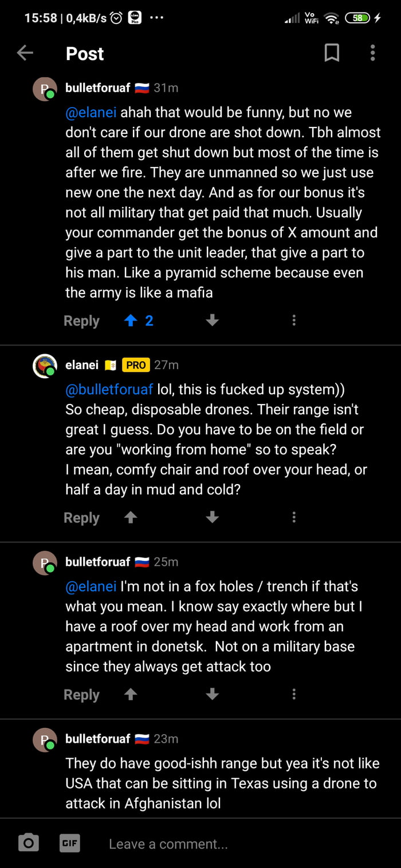The width and height of the screenshot is (401, 868).
Task: Open the @bulletforuaf mention in elanei's comment
Action: tap(109, 390)
